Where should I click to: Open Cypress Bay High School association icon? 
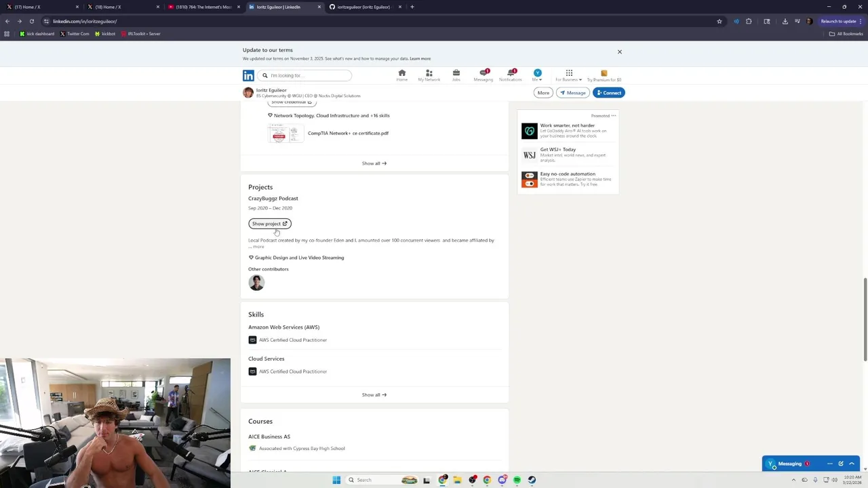pos(252,448)
